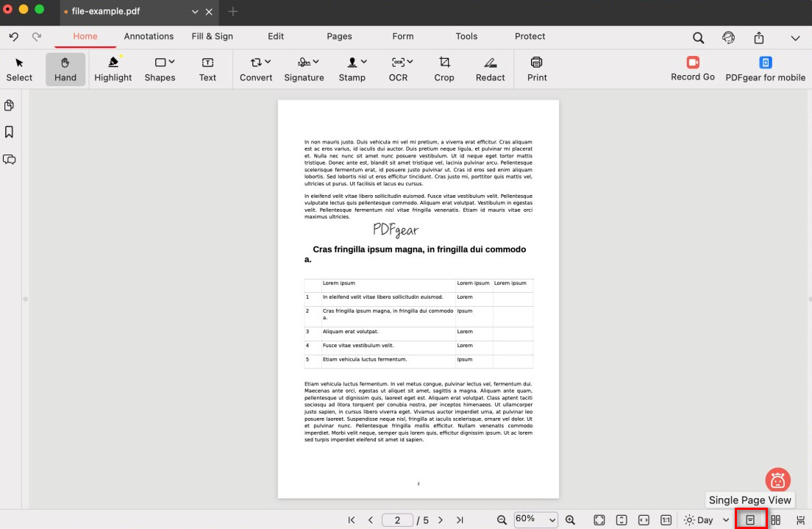The image size is (812, 529).
Task: Open the Fill & Sign tab
Action: click(x=212, y=36)
